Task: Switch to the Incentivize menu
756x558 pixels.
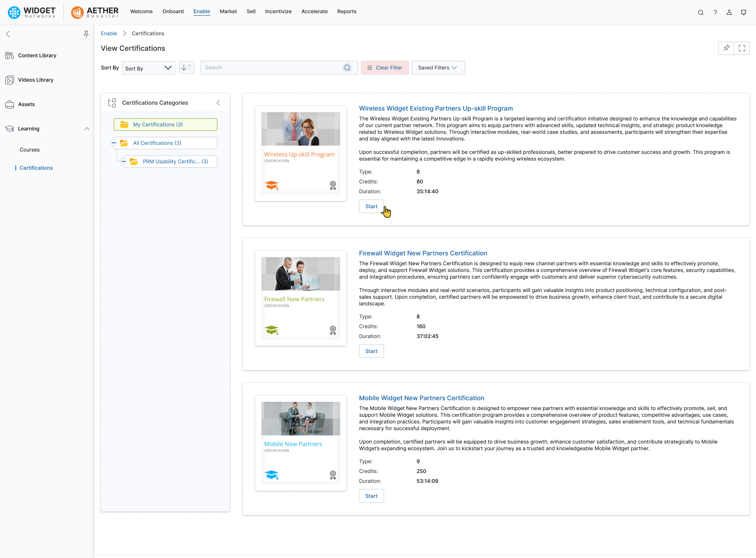Action: [278, 11]
